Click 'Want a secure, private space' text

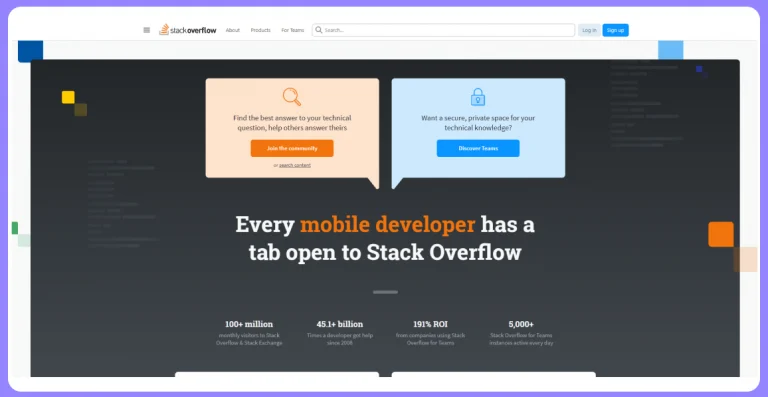(x=478, y=123)
